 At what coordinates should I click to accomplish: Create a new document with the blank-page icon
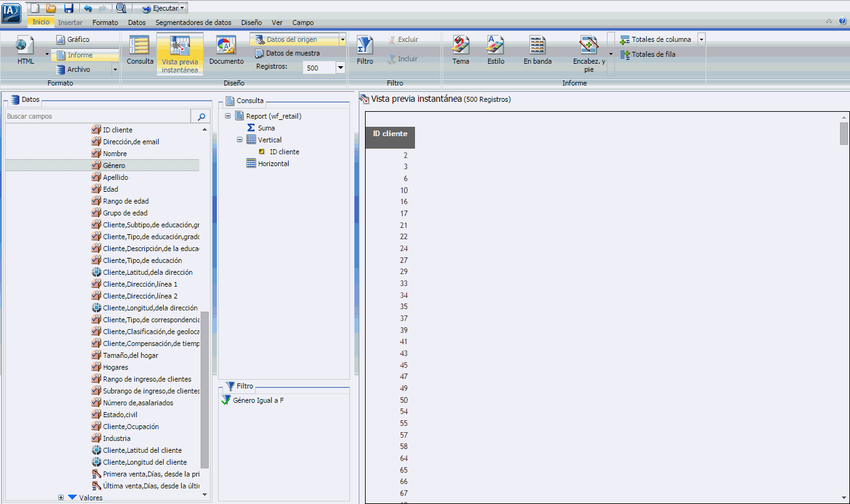(x=35, y=8)
